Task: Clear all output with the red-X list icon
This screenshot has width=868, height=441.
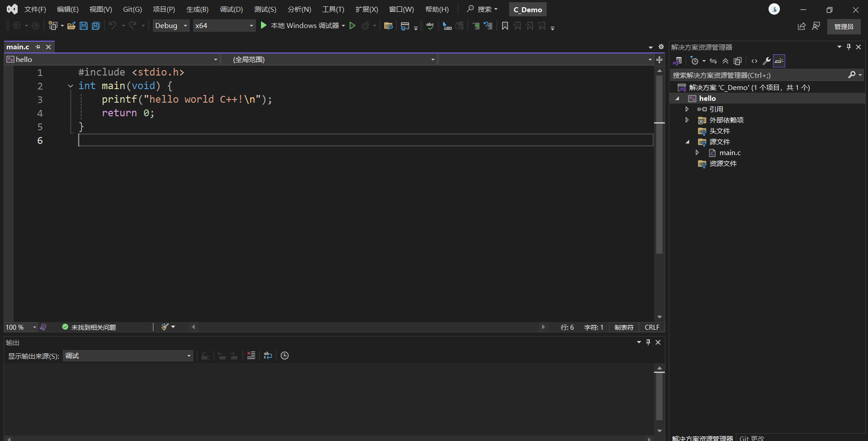Action: tap(251, 356)
